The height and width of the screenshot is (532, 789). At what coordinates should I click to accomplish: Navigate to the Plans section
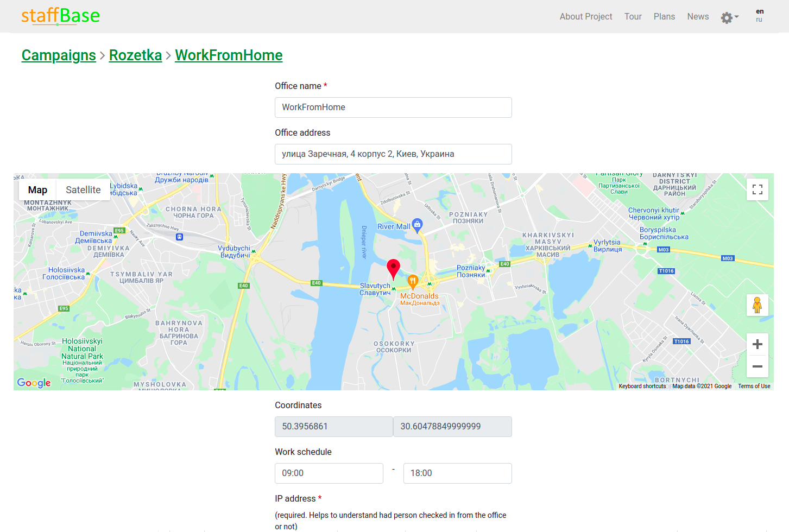tap(664, 16)
